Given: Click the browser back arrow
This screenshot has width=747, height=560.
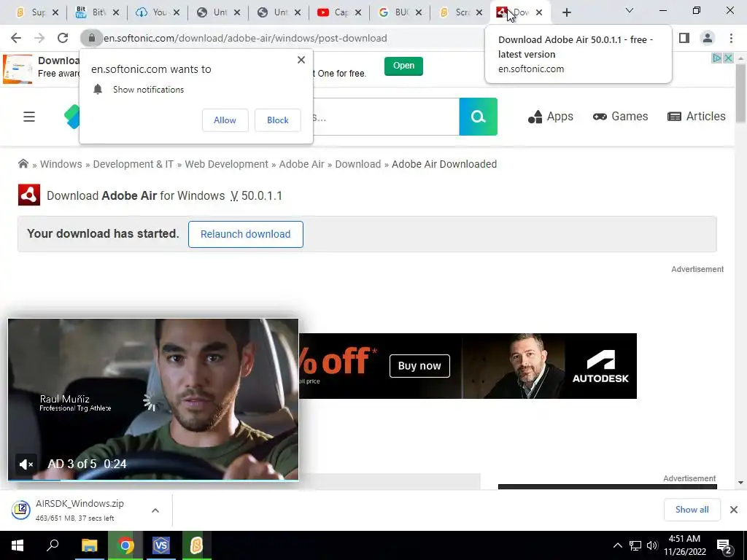Looking at the screenshot, I should [x=16, y=38].
